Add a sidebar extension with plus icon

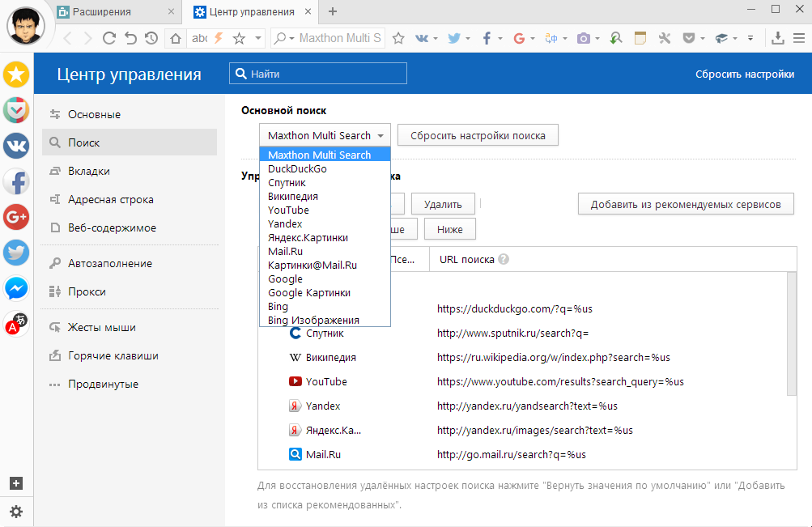coord(16,483)
